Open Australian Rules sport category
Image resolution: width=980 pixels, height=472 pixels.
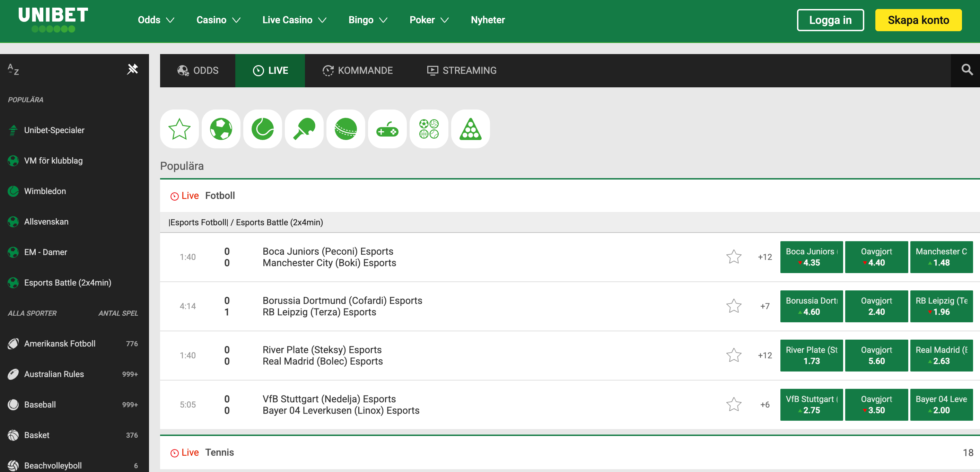point(74,374)
